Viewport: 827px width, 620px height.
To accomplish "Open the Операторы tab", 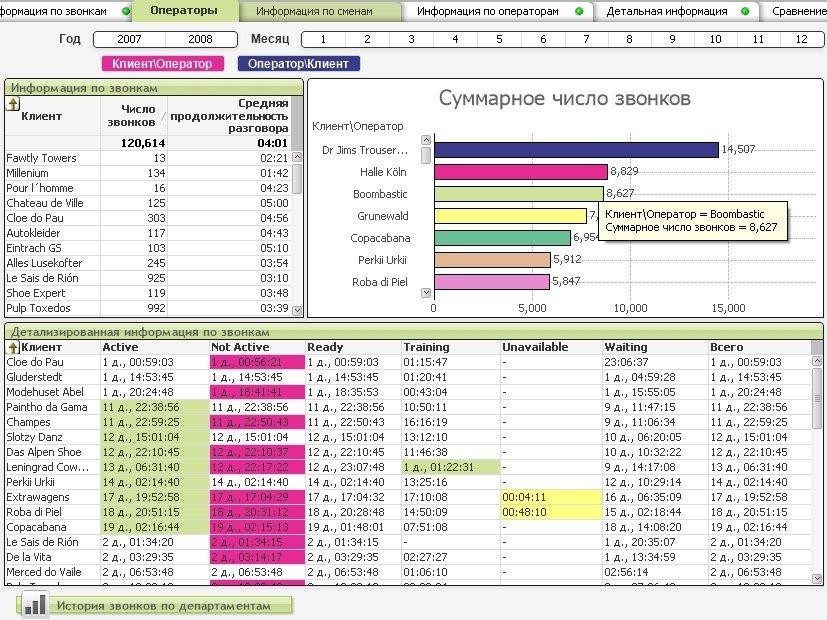I will click(183, 11).
